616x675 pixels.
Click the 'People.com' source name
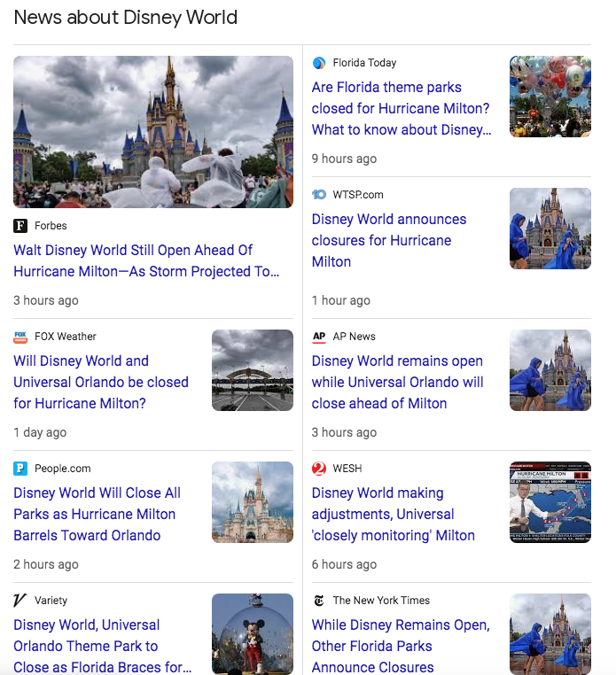[63, 469]
